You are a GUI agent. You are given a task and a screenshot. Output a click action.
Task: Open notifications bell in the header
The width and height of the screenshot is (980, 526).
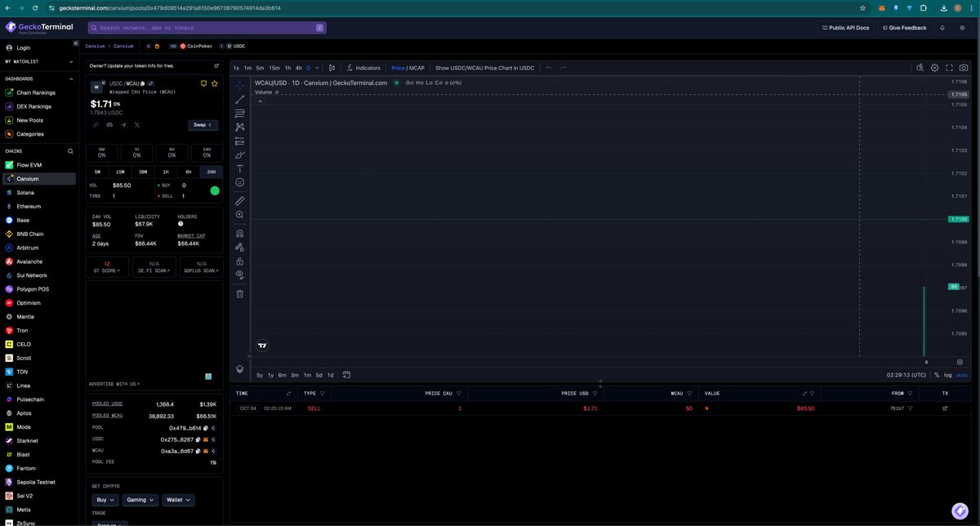pyautogui.click(x=942, y=28)
